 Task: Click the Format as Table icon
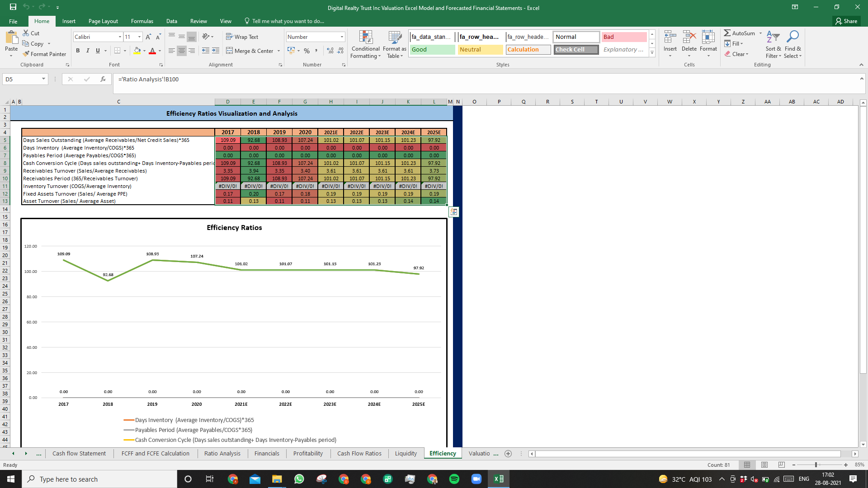pos(395,38)
